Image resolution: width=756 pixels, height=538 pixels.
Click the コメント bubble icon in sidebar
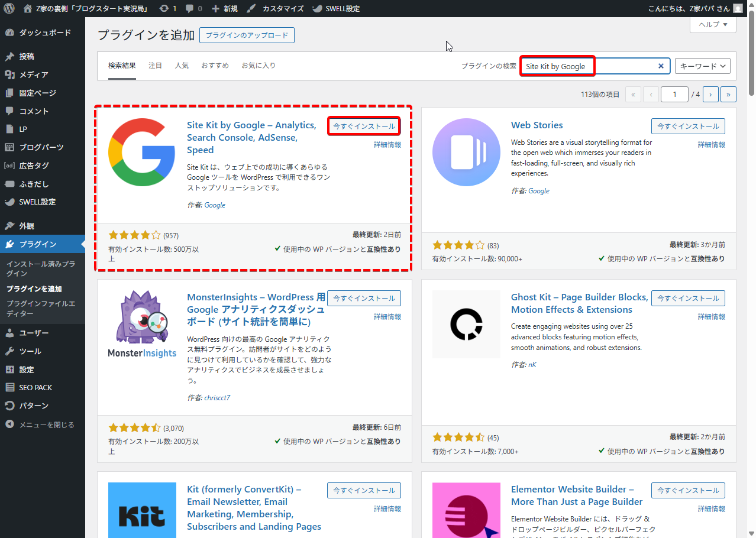(9, 111)
